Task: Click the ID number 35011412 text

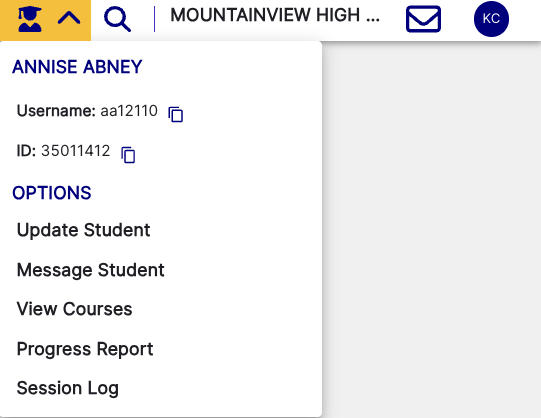Action: [76, 151]
